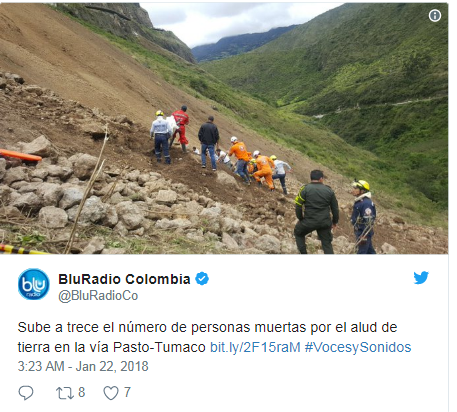
Task: Click the orange stretcher at the photo edge
Action: 21,155
